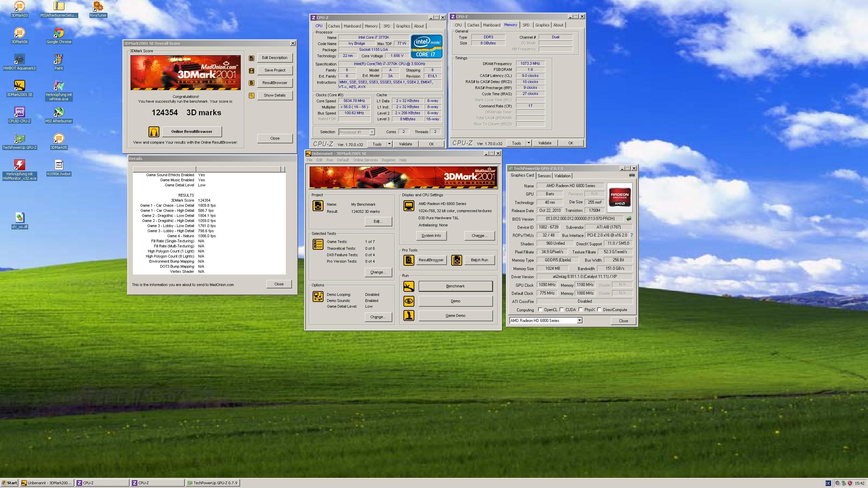Enable the OpenCL checkbox in GPU-Z
The width and height of the screenshot is (868, 488).
pyautogui.click(x=540, y=309)
